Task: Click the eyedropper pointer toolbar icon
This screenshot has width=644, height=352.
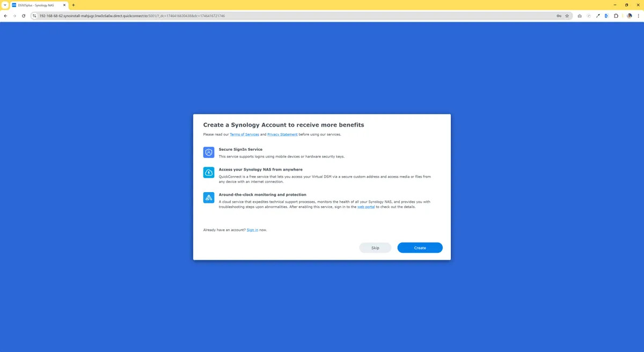Action: pos(598,16)
